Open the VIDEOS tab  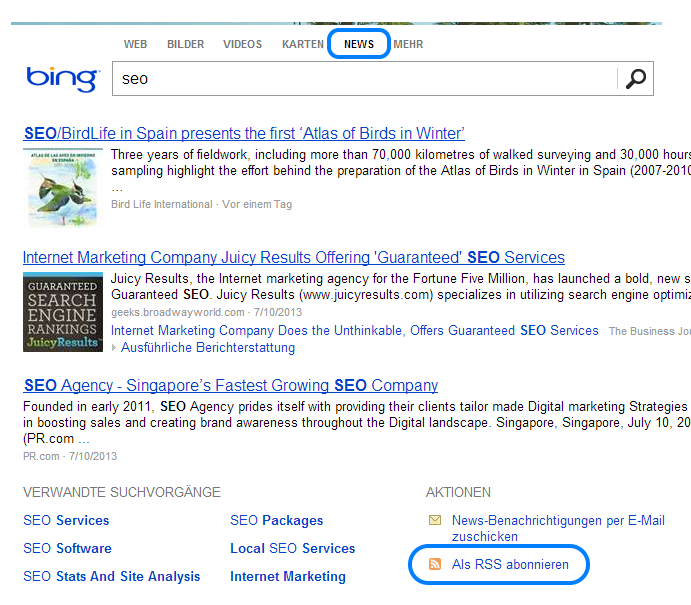[242, 45]
